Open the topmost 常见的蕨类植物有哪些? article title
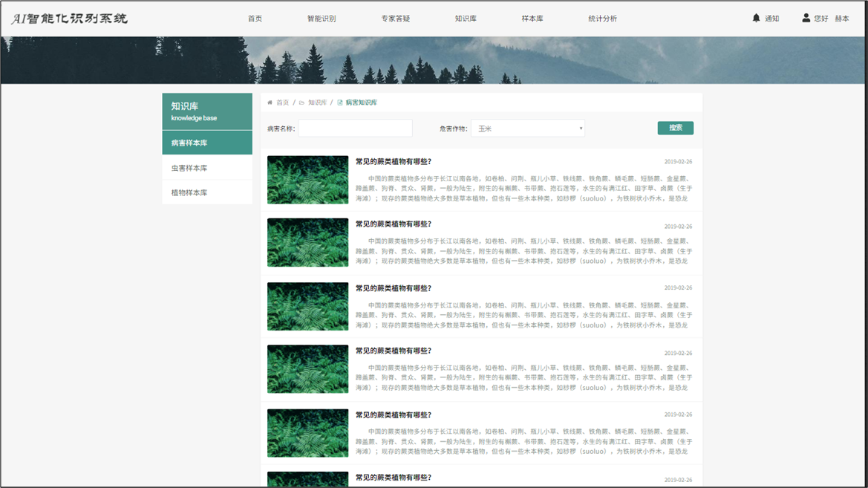Viewport: 868px width, 488px height. click(x=394, y=161)
